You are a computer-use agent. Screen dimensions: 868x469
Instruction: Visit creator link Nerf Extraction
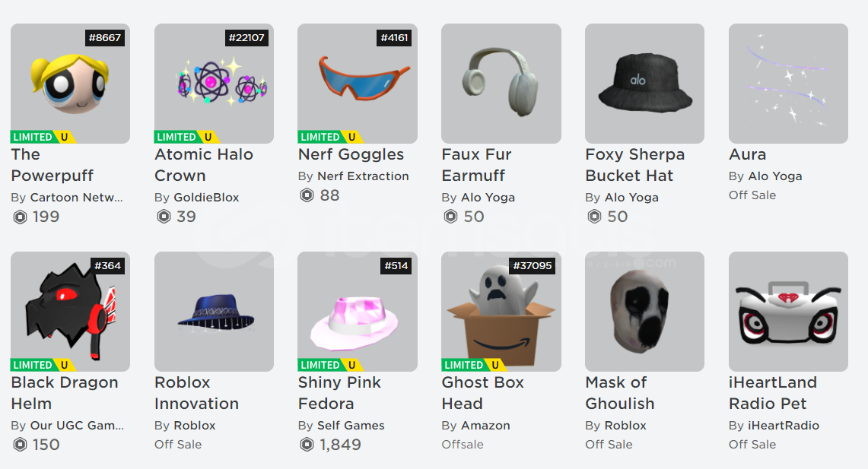click(363, 176)
